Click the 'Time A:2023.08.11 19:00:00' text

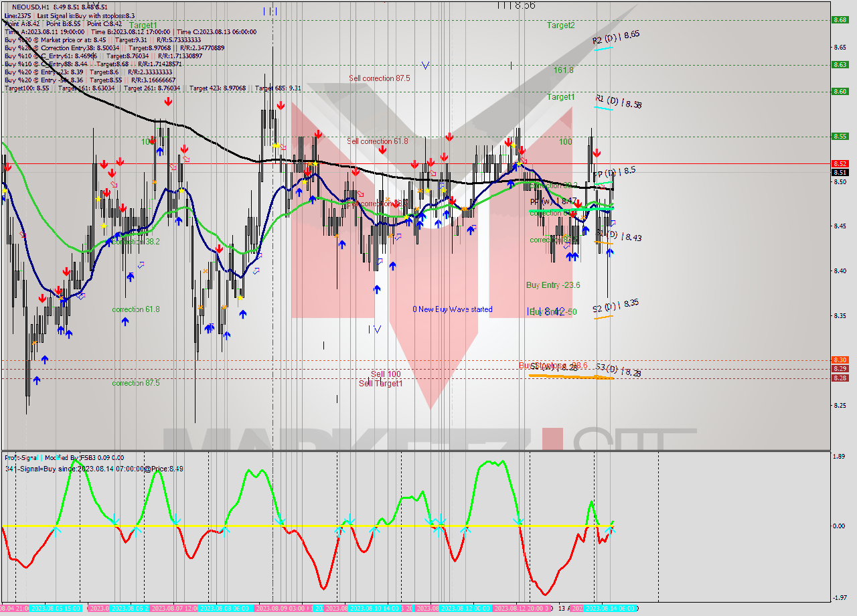44,31
